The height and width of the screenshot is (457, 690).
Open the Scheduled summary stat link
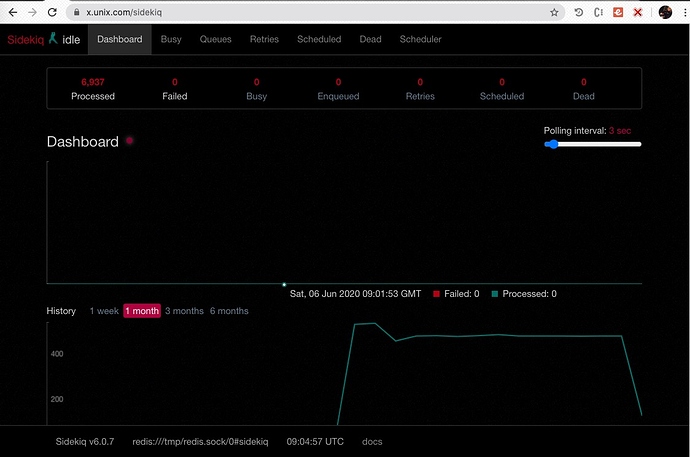pyautogui.click(x=502, y=89)
